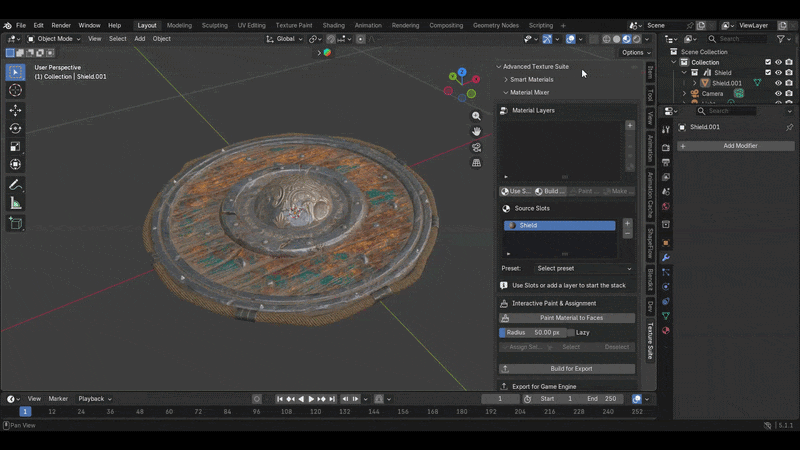The width and height of the screenshot is (800, 450).
Task: Play the animation forward
Action: [311, 399]
